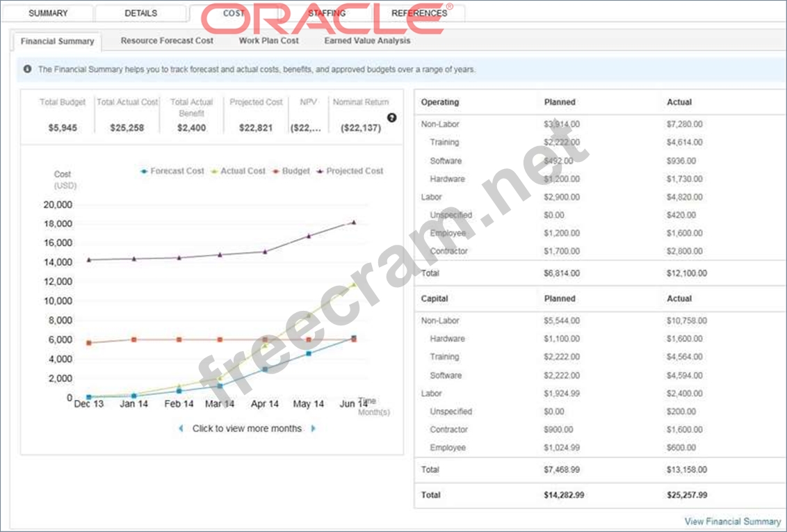Click the 'Click to view more months' text
The width and height of the screenshot is (787, 532).
point(247,428)
